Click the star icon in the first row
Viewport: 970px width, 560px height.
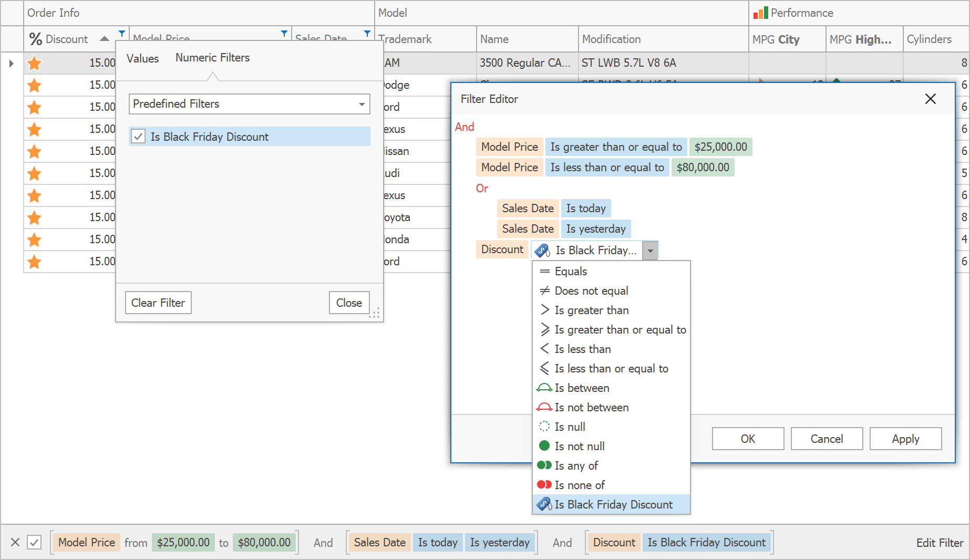click(35, 63)
